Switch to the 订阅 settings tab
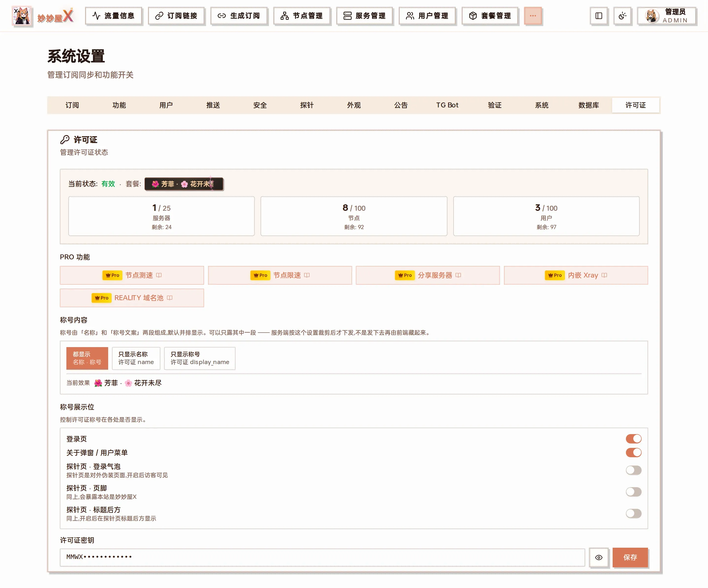This screenshot has width=708, height=588. pos(72,105)
